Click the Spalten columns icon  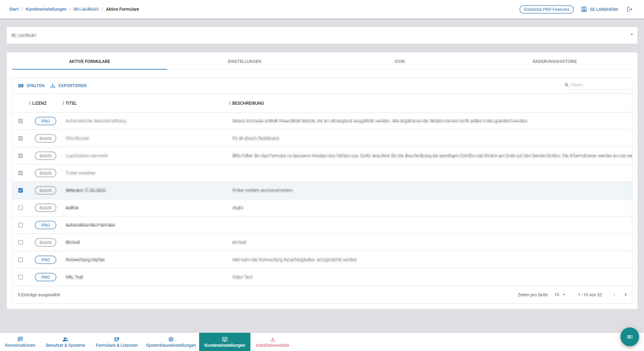(x=21, y=86)
